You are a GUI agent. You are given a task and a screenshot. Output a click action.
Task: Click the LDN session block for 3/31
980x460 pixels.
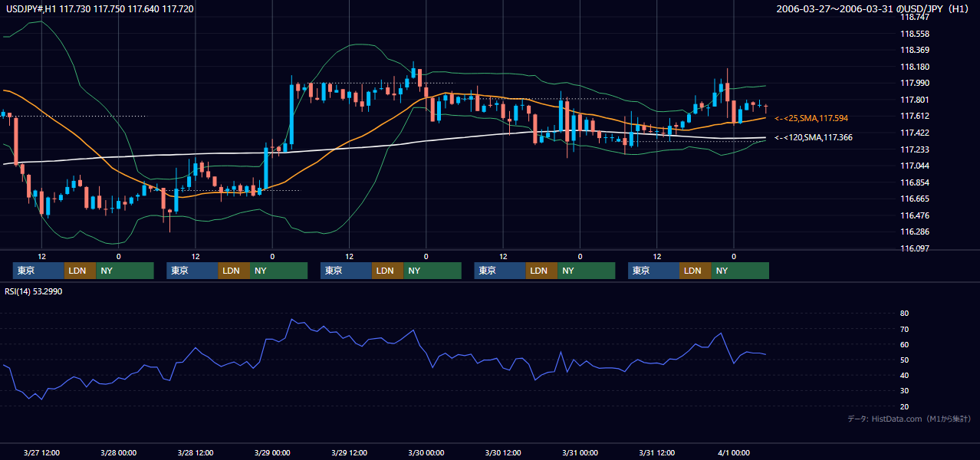point(696,271)
